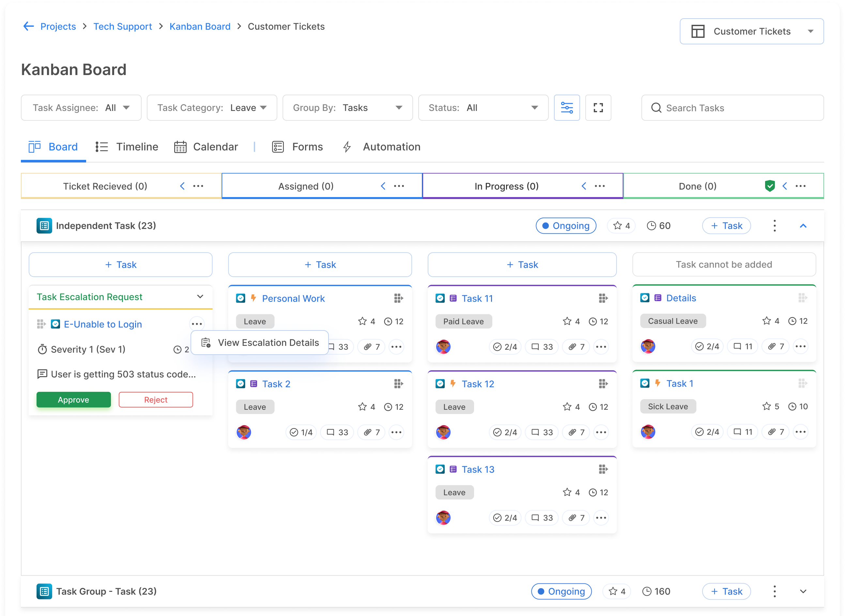Click Task 11 assignee avatar

443,346
